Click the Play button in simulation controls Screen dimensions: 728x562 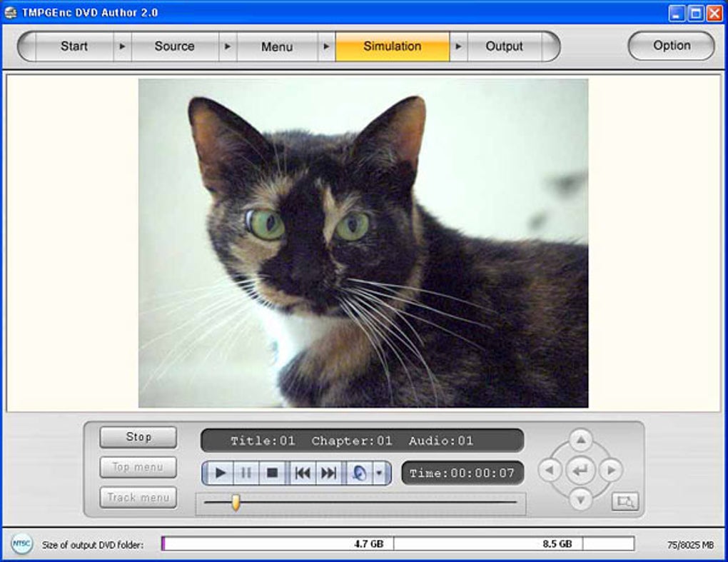click(220, 473)
